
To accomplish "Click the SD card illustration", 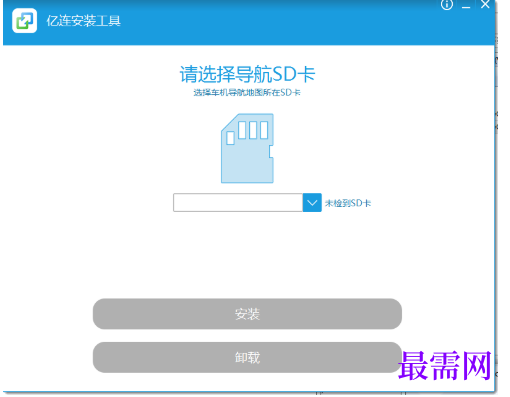I will tap(247, 148).
